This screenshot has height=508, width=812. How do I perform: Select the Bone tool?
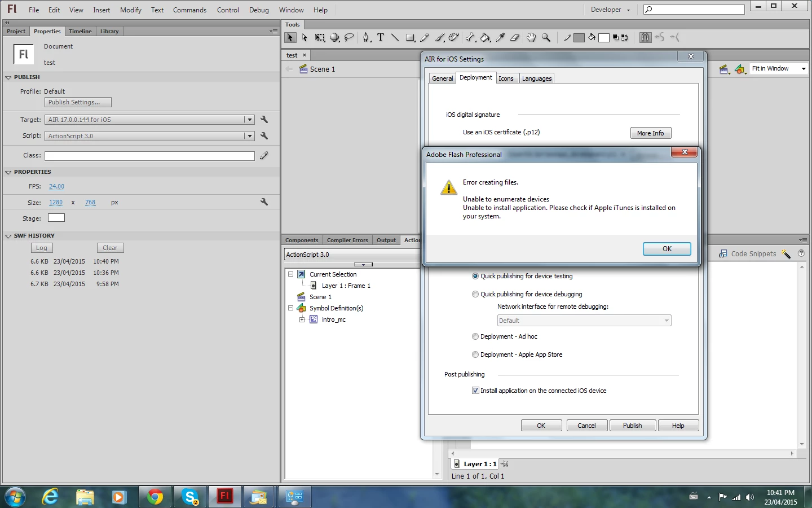click(470, 38)
